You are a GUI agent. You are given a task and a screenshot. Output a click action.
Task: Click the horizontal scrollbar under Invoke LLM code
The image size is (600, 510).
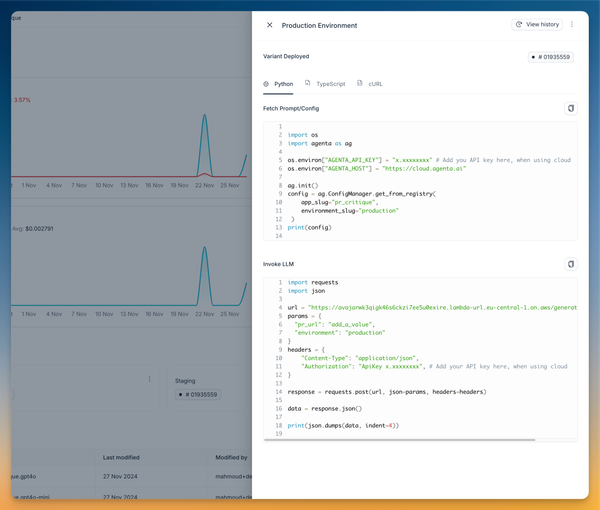pyautogui.click(x=399, y=440)
